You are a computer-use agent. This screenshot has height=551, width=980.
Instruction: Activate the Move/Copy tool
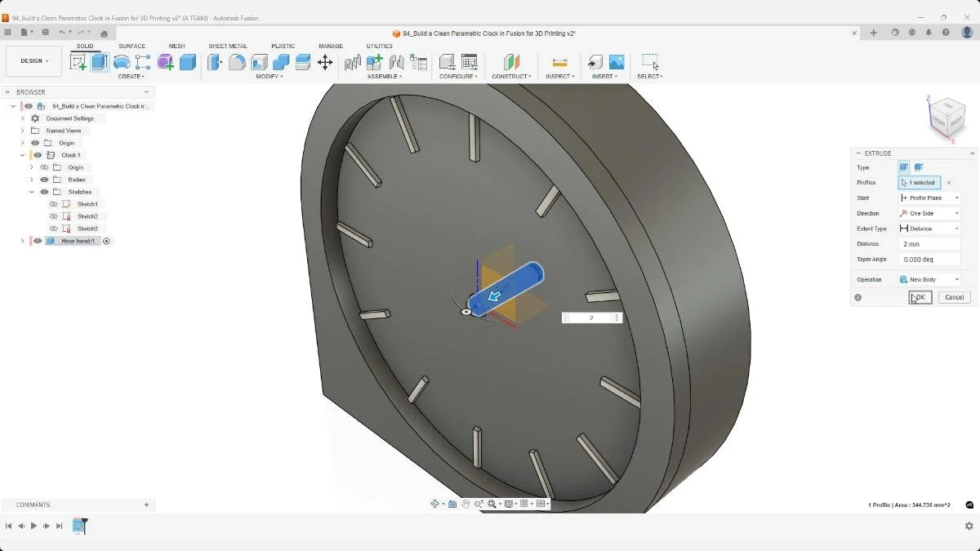[x=326, y=62]
